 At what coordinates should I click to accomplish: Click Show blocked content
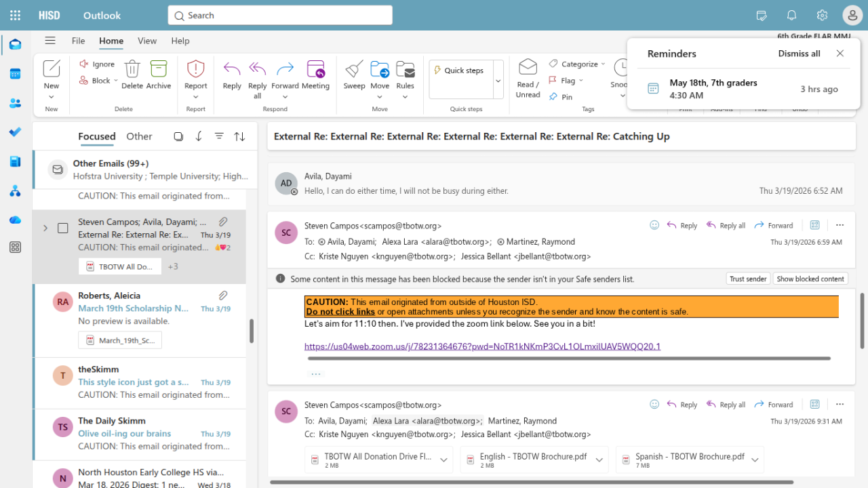(810, 279)
